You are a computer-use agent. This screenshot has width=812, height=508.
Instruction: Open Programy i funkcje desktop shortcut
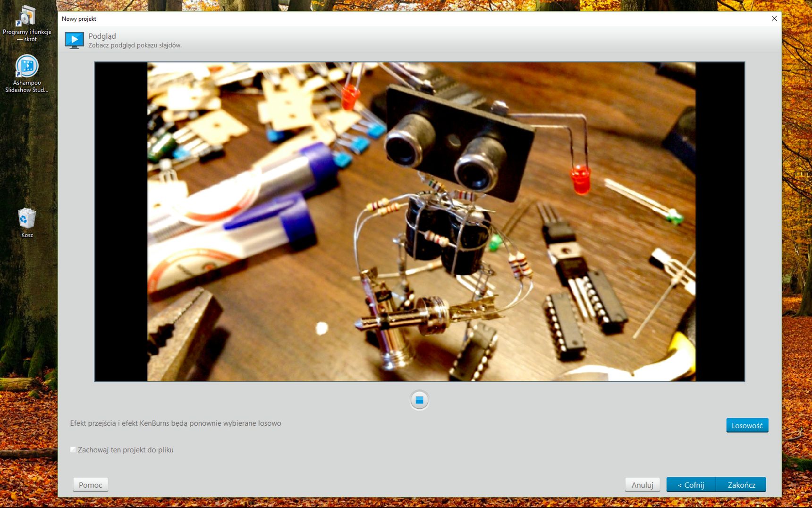(27, 23)
